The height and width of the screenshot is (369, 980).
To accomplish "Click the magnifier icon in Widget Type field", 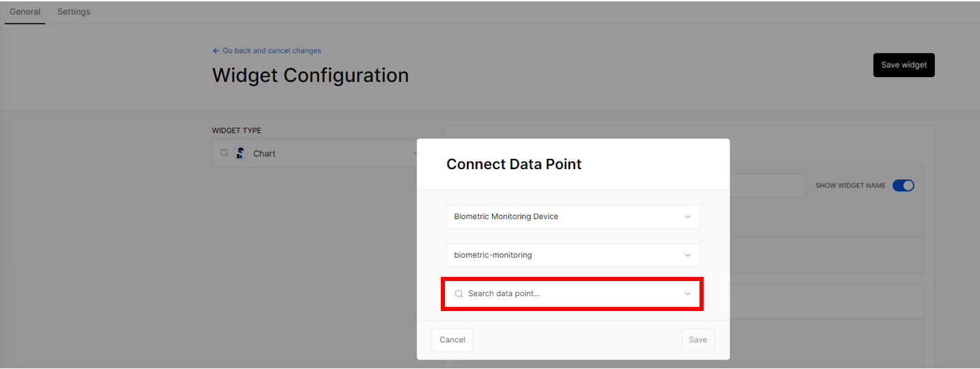I will [224, 153].
